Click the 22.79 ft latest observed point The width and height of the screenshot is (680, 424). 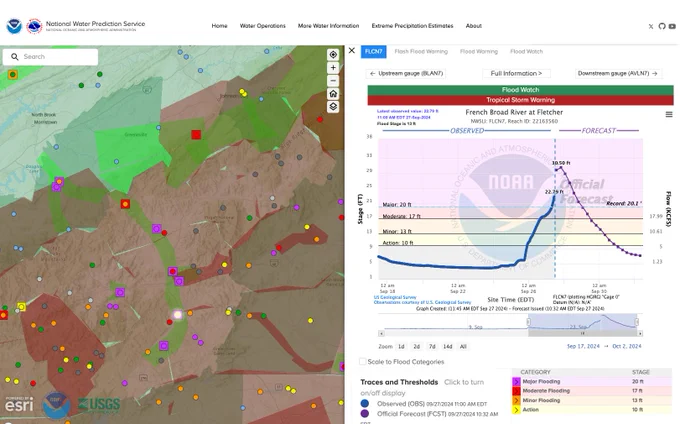pos(554,196)
